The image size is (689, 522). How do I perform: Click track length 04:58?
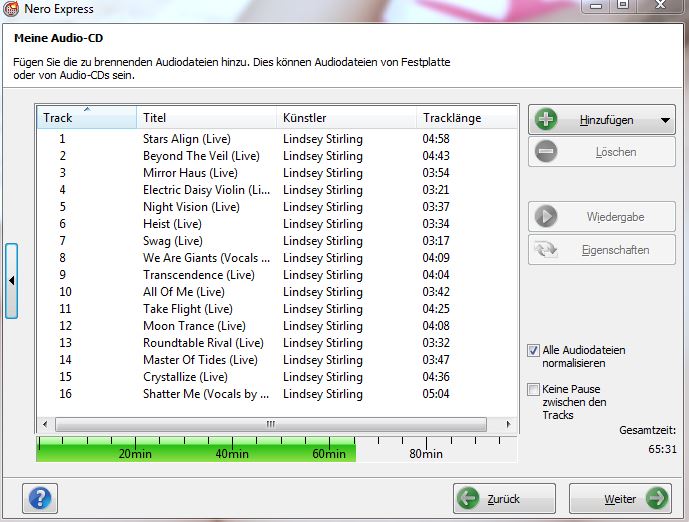tap(436, 139)
